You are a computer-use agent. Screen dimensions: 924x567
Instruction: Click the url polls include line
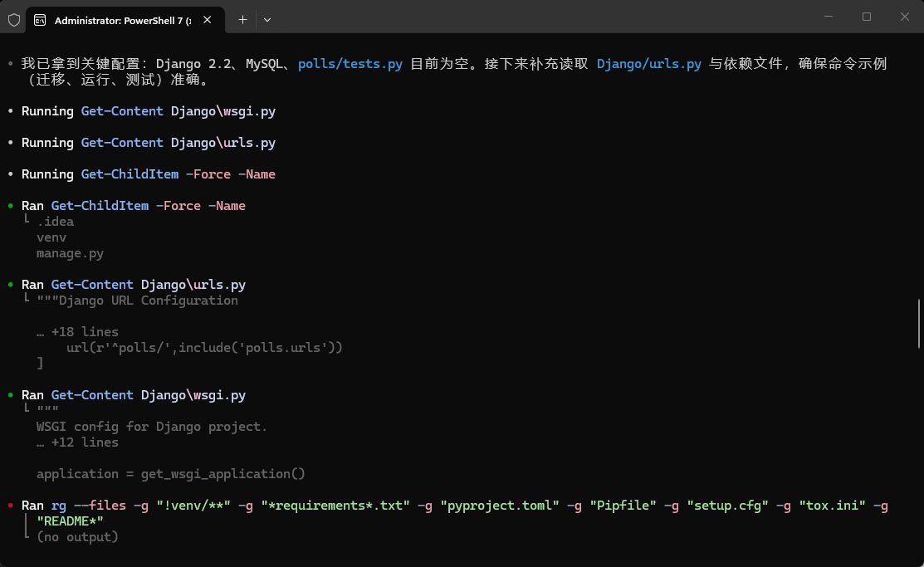coord(204,348)
